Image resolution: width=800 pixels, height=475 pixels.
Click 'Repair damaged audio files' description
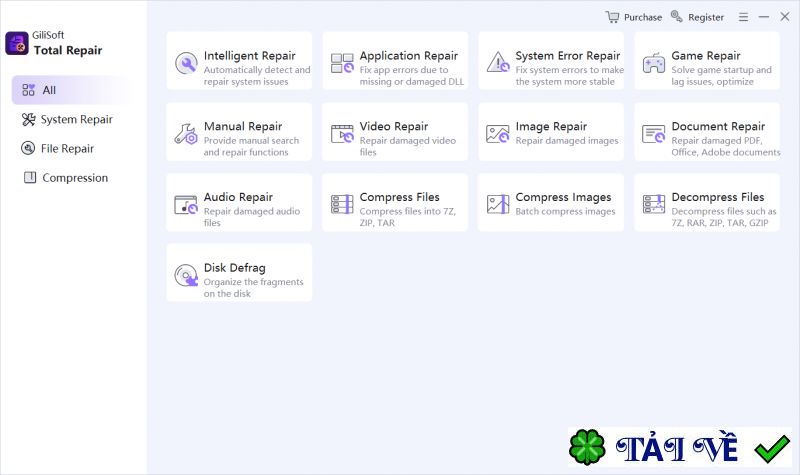[252, 217]
